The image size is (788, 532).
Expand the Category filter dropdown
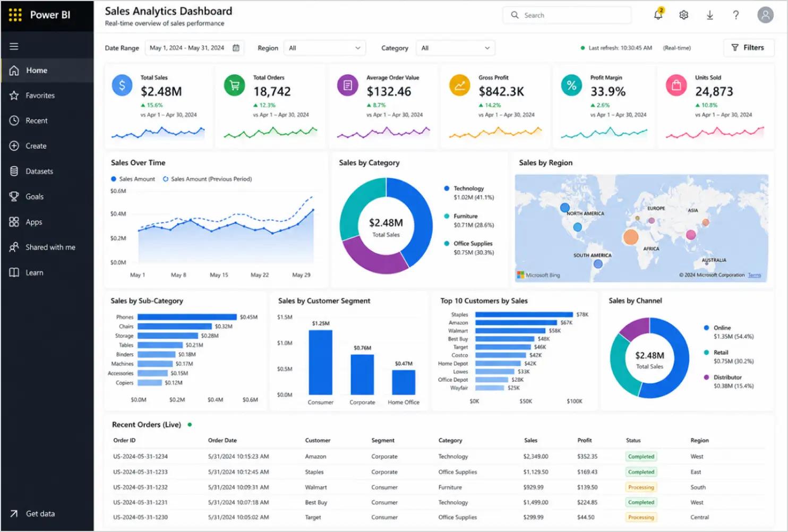456,48
